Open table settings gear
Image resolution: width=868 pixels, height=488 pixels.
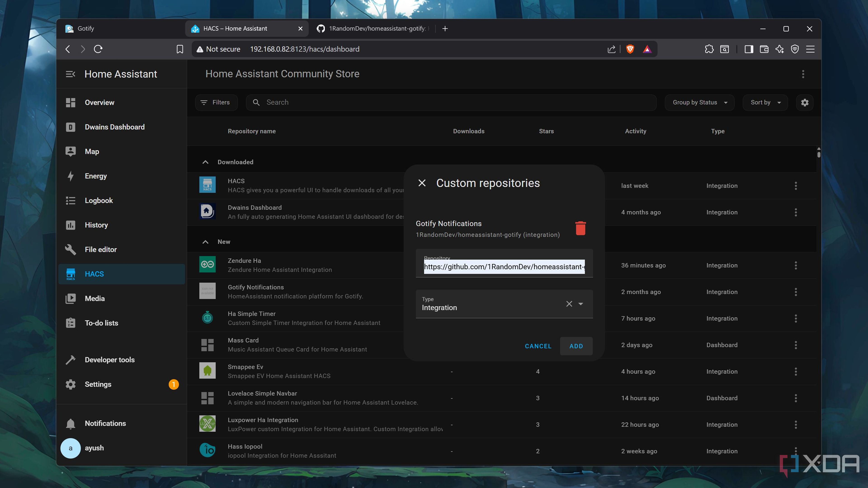805,102
